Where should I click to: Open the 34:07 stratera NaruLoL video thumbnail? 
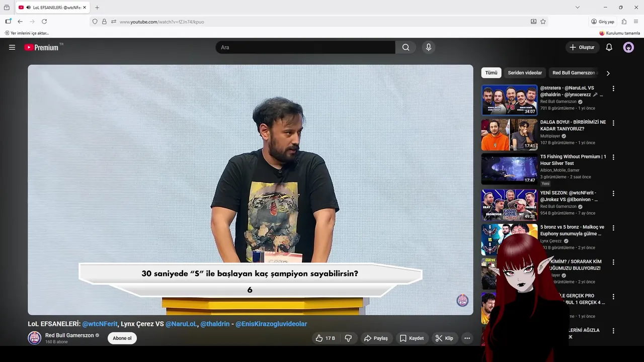point(509,100)
